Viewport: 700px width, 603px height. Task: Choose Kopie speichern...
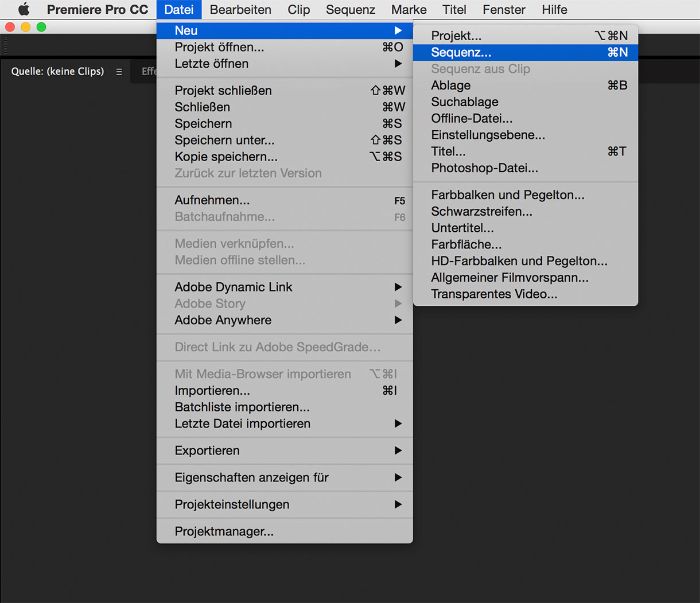click(x=285, y=157)
